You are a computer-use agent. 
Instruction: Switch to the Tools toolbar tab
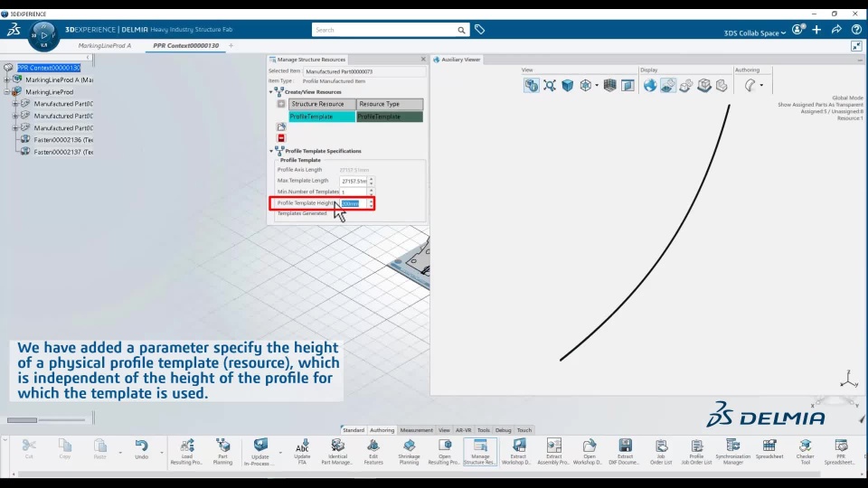(483, 430)
